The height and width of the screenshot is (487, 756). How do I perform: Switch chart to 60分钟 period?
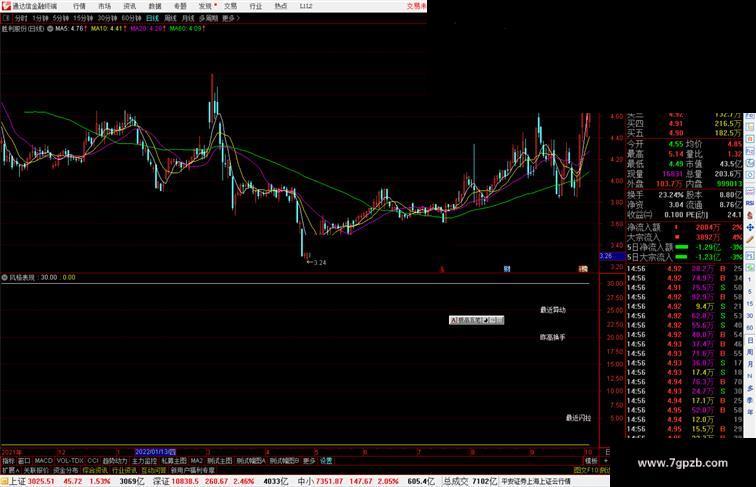click(132, 18)
